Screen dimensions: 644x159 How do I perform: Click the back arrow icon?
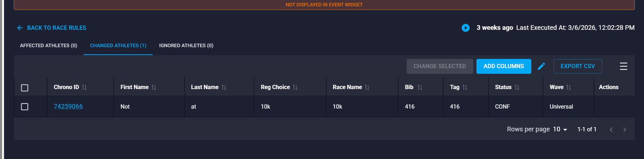[20, 28]
